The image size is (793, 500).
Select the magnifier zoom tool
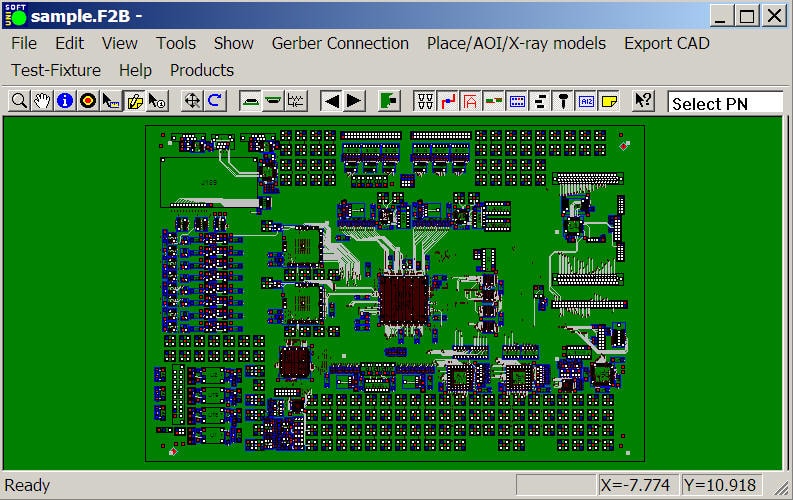[19, 101]
